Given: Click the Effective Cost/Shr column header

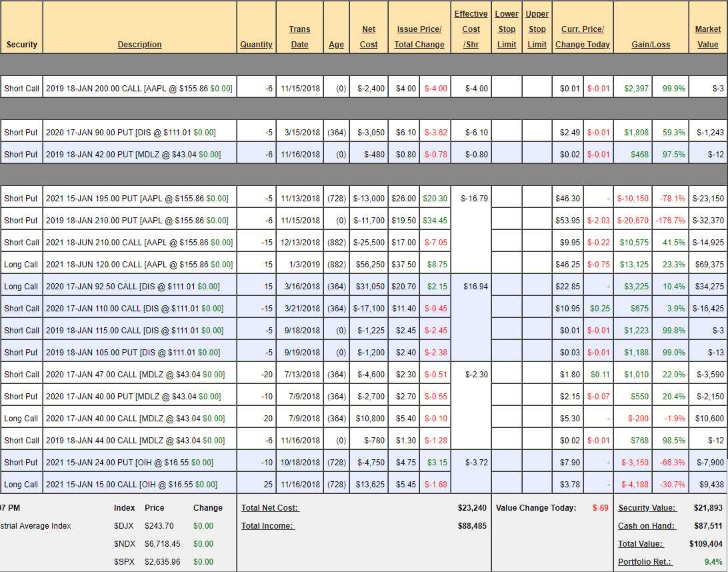Looking at the screenshot, I should pos(471,29).
